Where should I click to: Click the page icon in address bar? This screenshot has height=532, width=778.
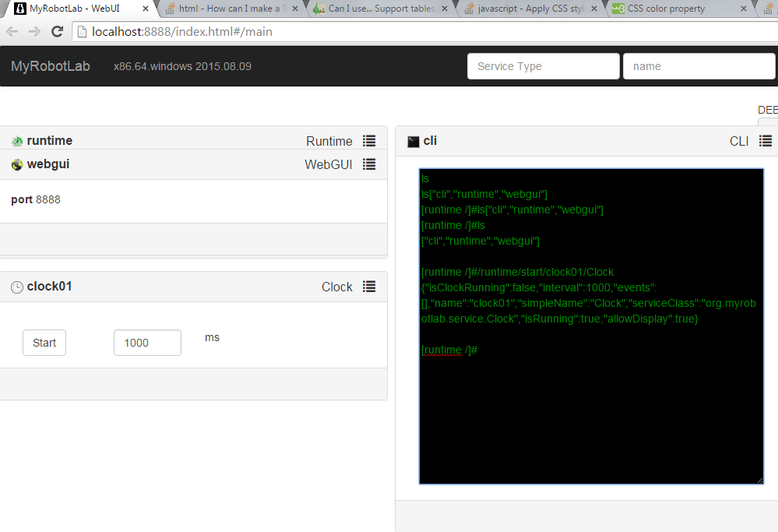[83, 32]
